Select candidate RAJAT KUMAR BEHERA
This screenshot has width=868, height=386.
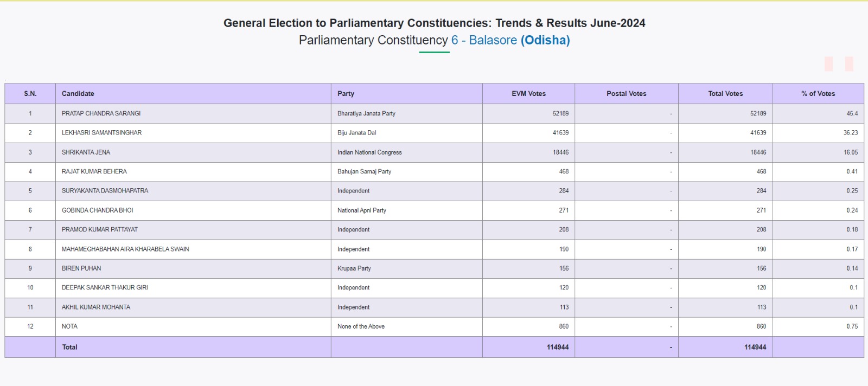pos(94,171)
